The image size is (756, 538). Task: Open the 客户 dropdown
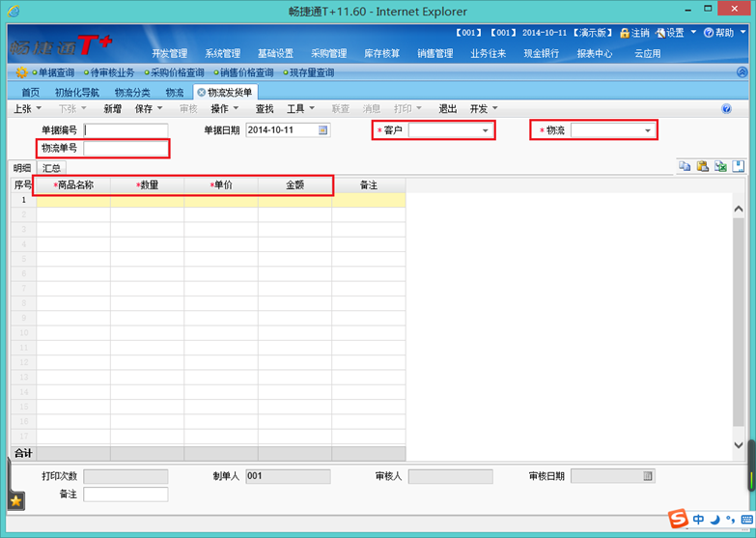click(x=485, y=130)
